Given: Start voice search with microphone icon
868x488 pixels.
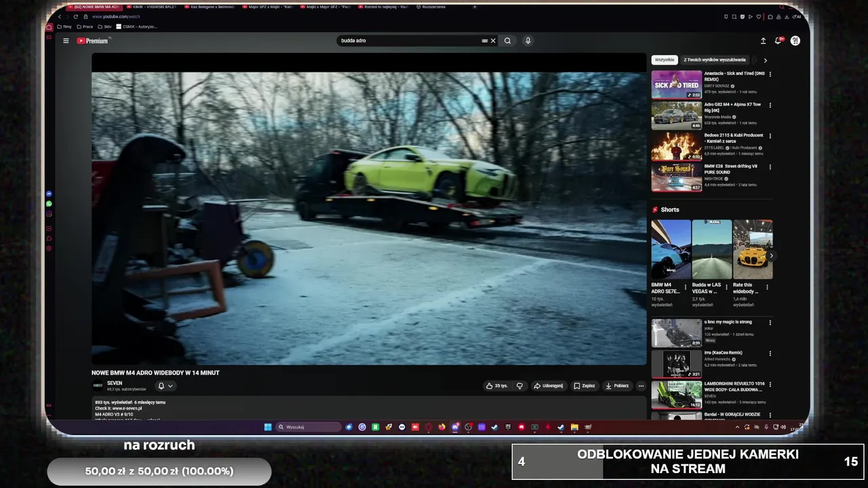Looking at the screenshot, I should pyautogui.click(x=528, y=41).
